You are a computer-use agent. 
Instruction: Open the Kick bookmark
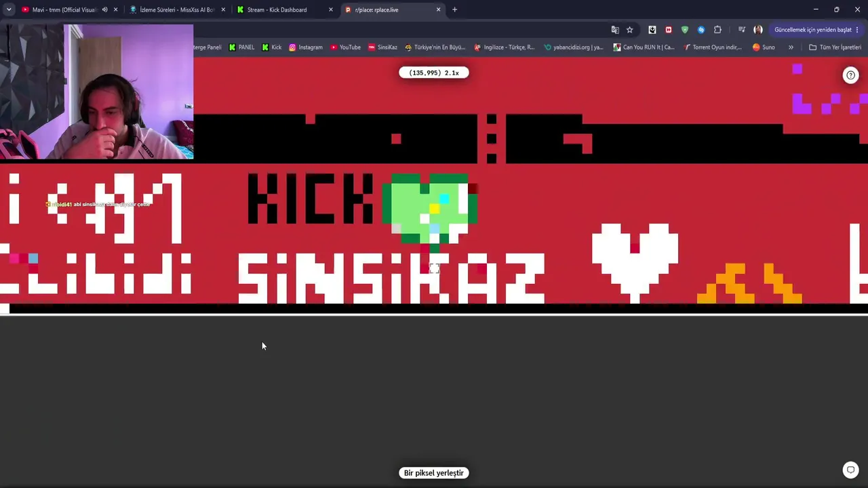tap(271, 47)
